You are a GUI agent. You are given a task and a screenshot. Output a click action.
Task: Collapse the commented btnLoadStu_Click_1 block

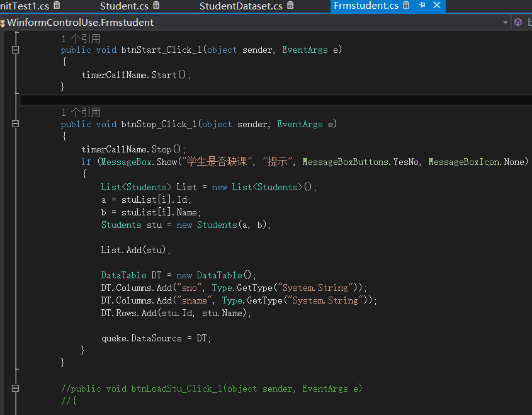15,388
